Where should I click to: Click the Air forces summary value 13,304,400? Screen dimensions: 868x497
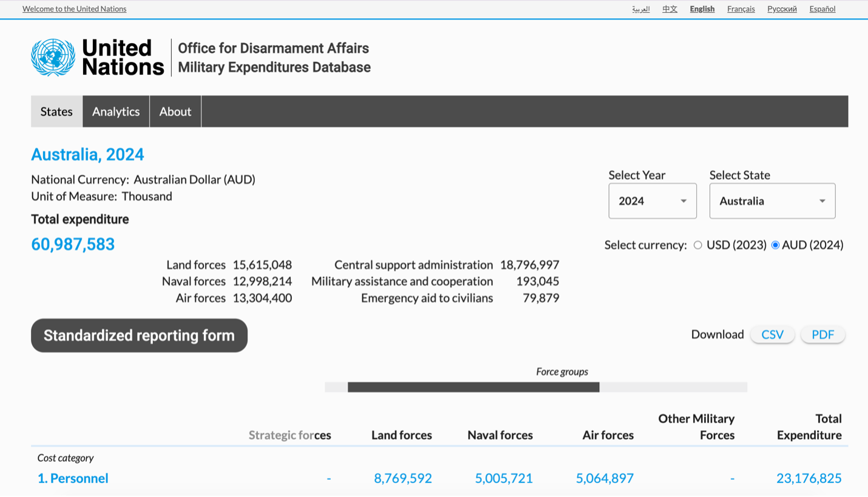coord(262,298)
